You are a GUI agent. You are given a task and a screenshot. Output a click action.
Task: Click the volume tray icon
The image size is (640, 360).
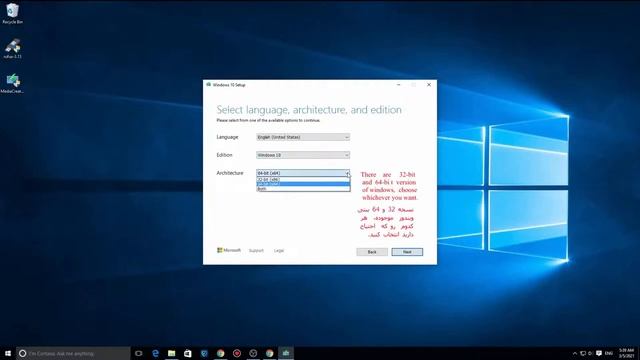click(x=590, y=353)
